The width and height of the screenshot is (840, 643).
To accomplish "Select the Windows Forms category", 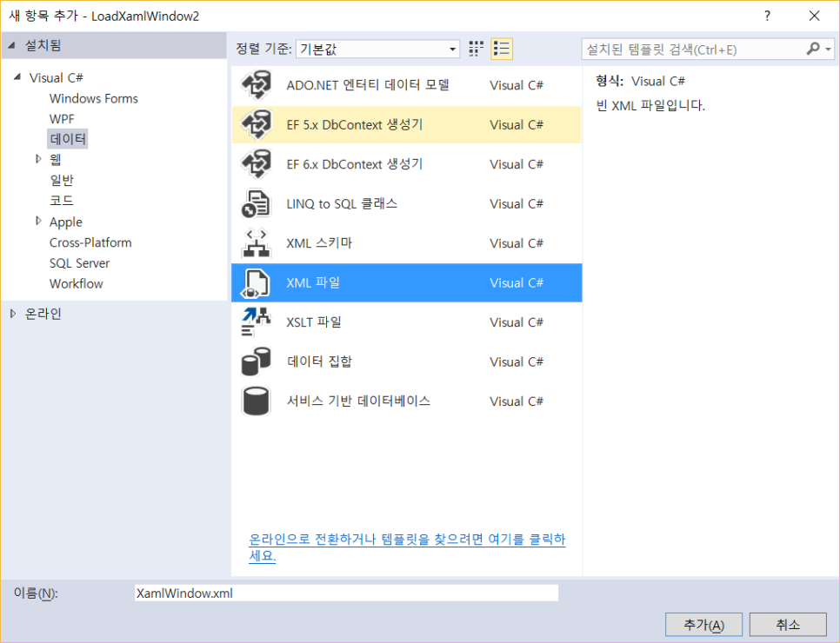I will [93, 98].
